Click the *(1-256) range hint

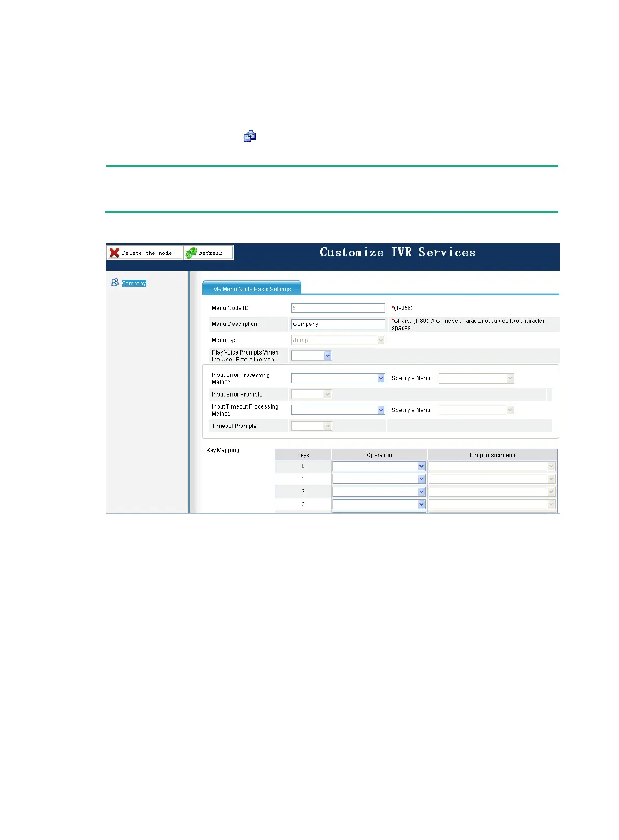click(x=402, y=308)
